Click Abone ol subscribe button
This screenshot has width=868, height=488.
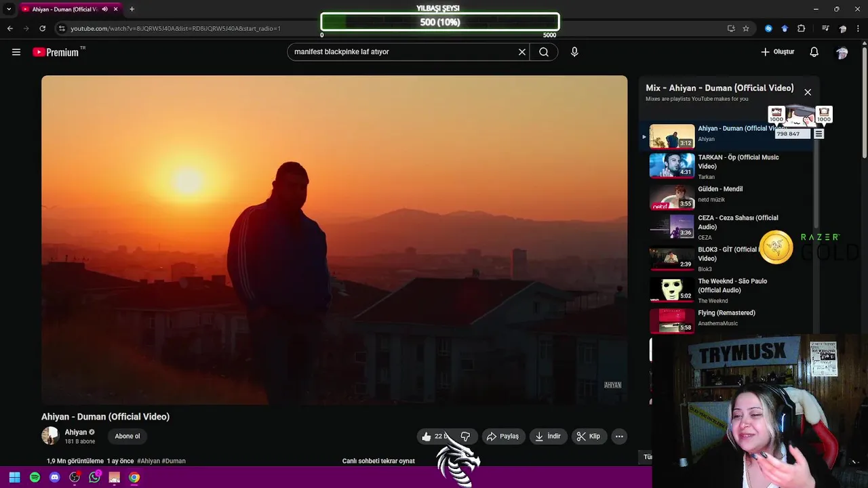[x=127, y=436]
